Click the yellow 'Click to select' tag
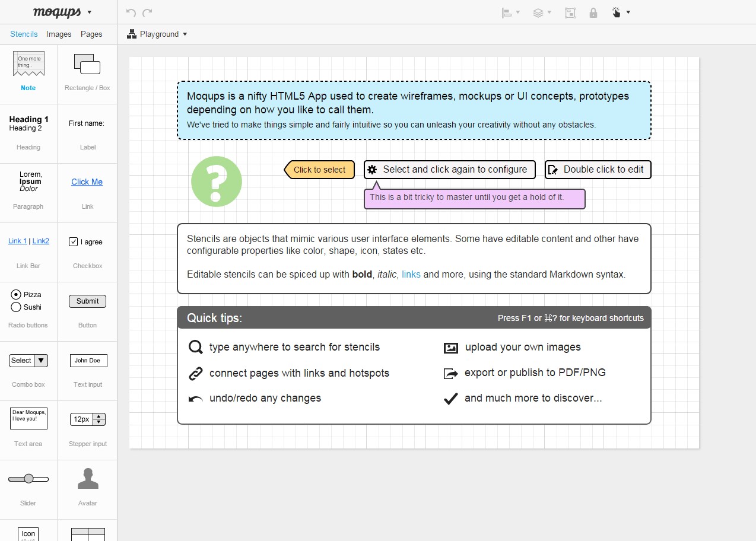This screenshot has height=541, width=756. (319, 170)
